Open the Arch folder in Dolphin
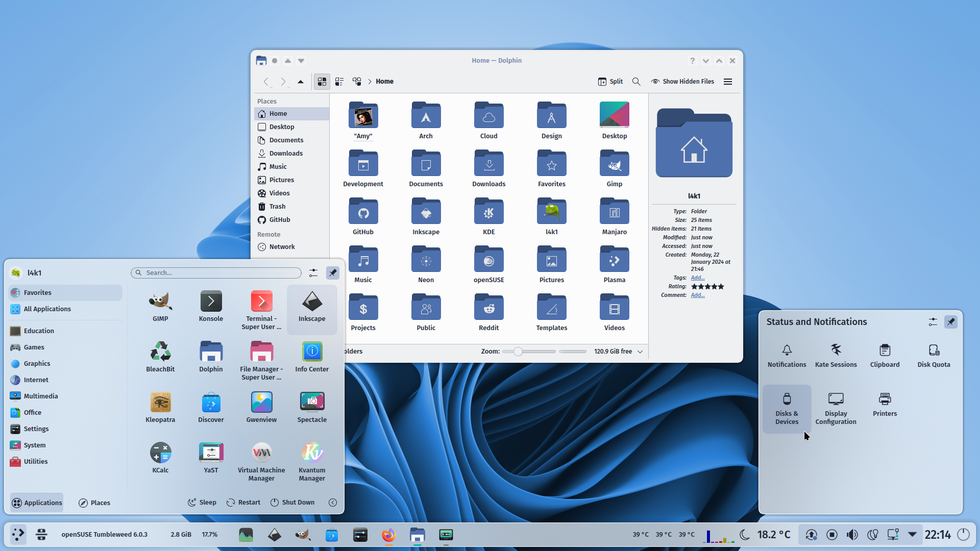The image size is (980, 551). coord(426,121)
